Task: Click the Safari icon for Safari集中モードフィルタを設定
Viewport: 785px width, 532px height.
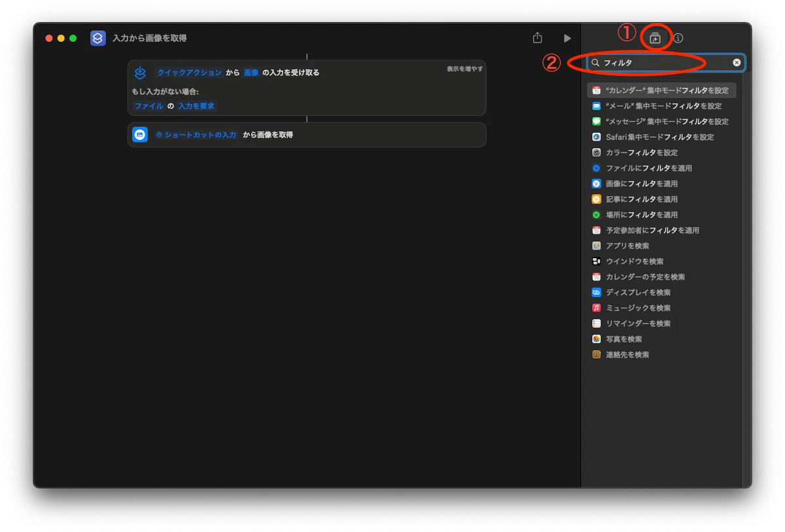Action: 596,137
